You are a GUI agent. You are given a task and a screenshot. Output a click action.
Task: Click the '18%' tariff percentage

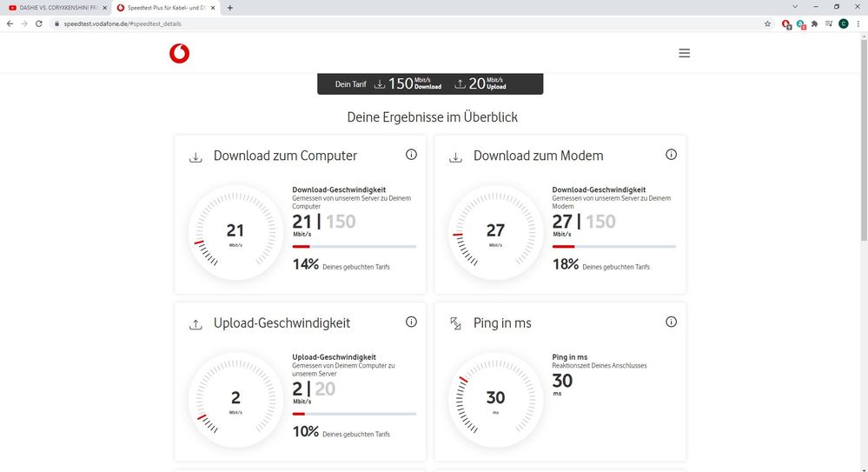[565, 264]
